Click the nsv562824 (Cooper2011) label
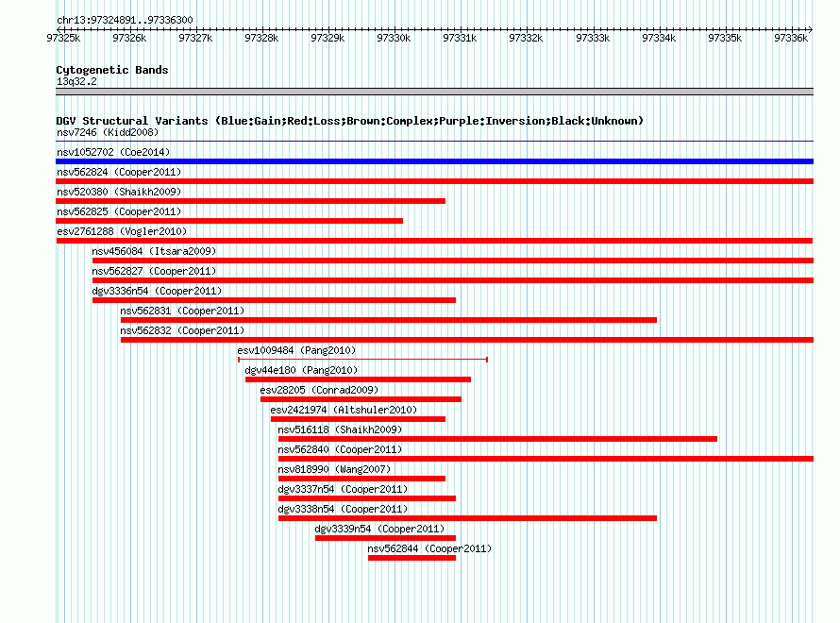840x623 pixels. [119, 172]
